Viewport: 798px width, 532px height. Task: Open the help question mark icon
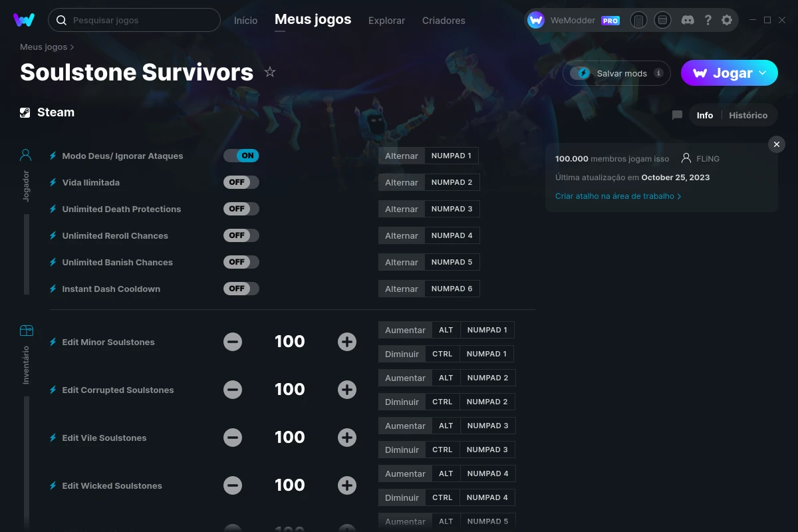(708, 20)
